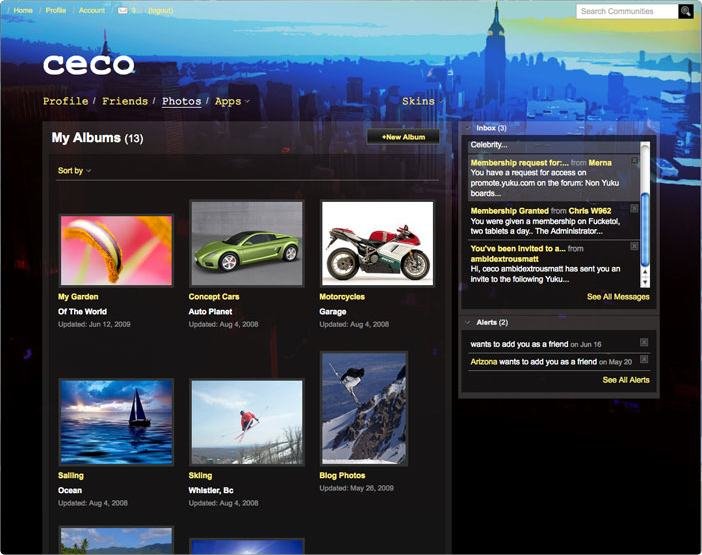The width and height of the screenshot is (702, 555).
Task: Open Membership Granted message subject
Action: (509, 211)
